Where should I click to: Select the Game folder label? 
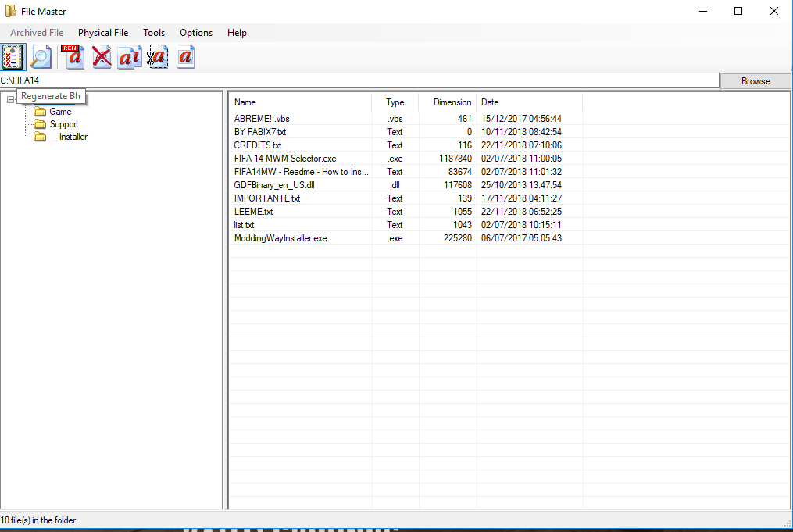coord(60,112)
